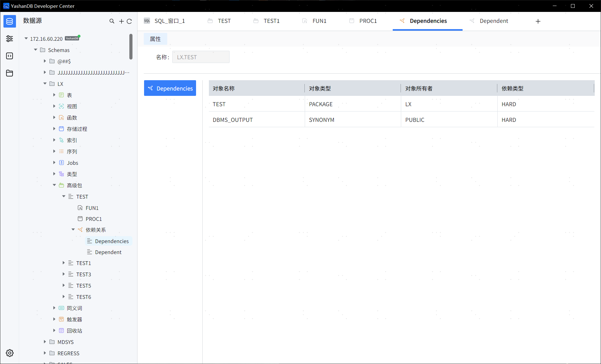Click the data source database icon in sidebar

coord(9,21)
